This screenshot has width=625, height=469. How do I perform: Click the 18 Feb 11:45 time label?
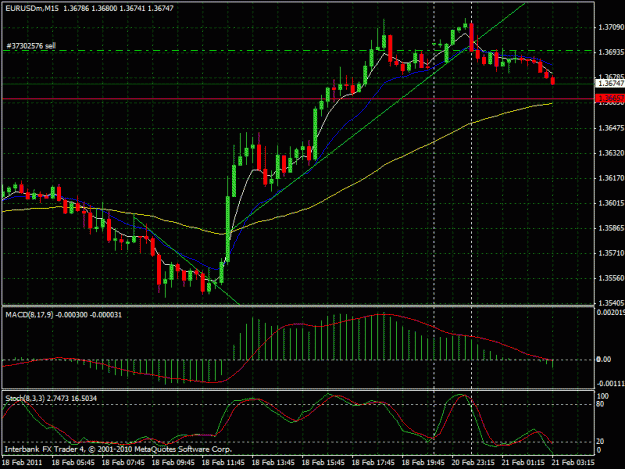(x=223, y=463)
